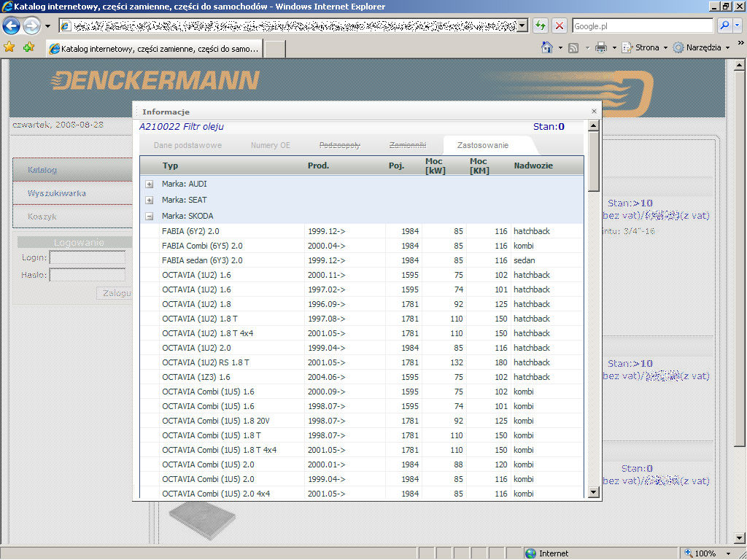Click the page scrollbar down arrow
Screen dimensions: 747x560
pos(739,538)
